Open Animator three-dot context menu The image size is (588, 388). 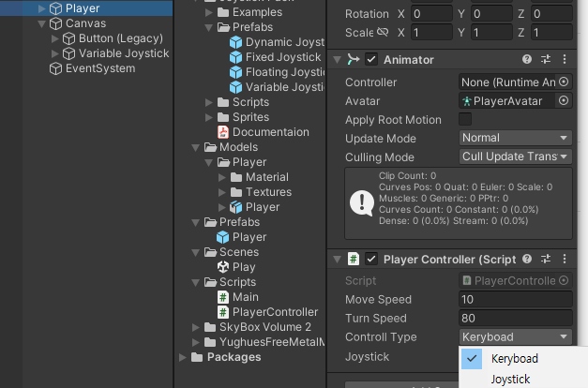click(565, 59)
